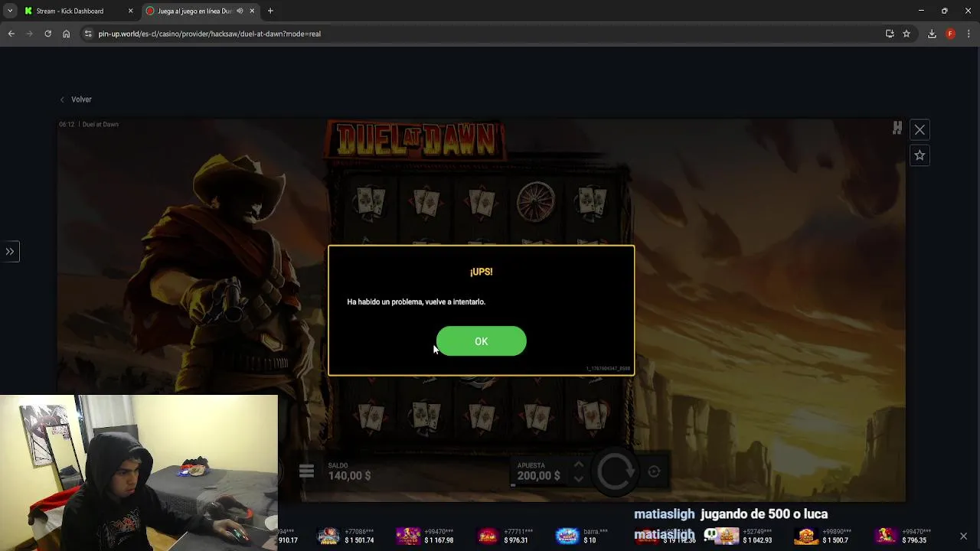The width and height of the screenshot is (980, 551).
Task: Click the Duel at Dawn title in the game header
Action: [x=100, y=124]
